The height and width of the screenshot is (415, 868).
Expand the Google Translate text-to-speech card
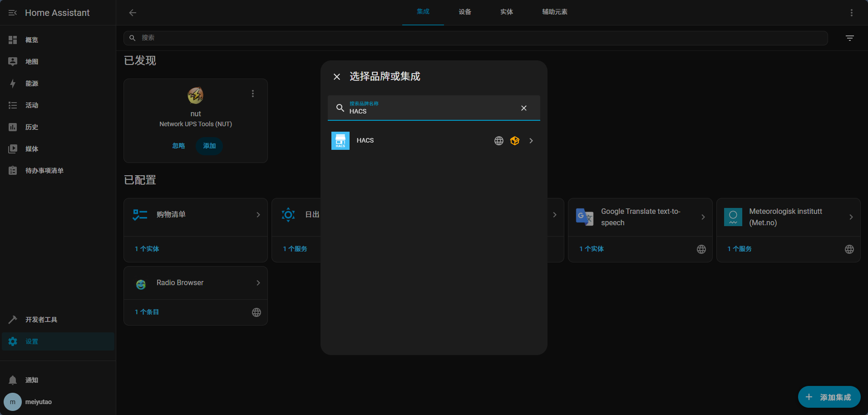(703, 217)
